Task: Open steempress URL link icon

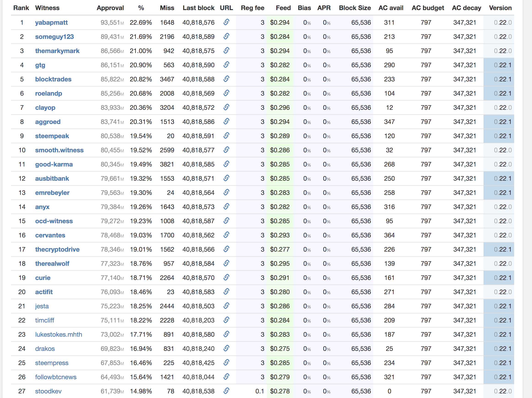Action: tap(226, 363)
